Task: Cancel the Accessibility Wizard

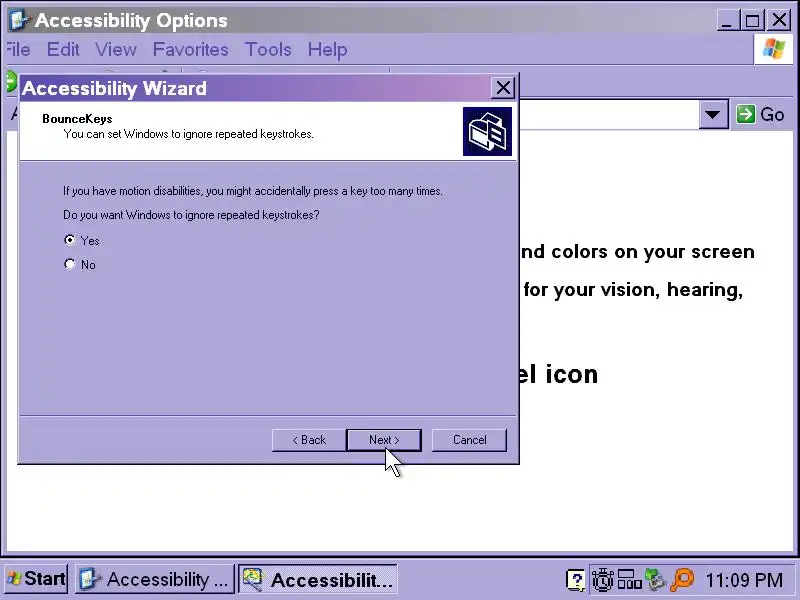Action: (469, 440)
